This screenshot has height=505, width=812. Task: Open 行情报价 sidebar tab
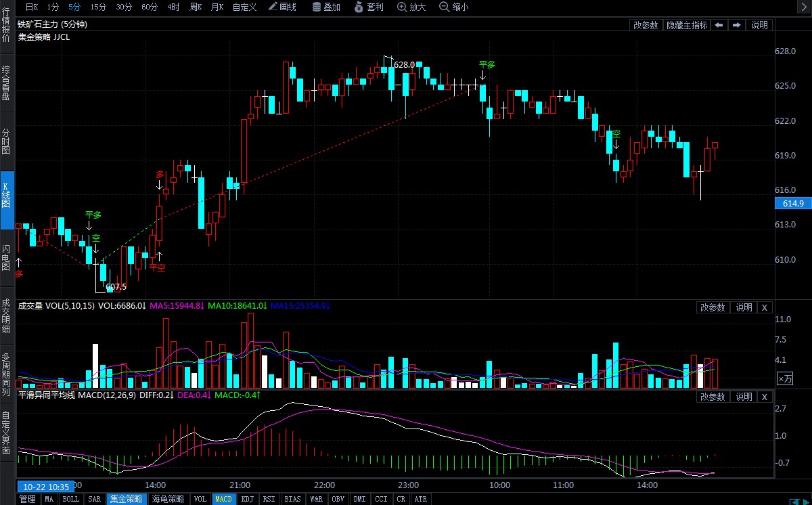click(6, 26)
